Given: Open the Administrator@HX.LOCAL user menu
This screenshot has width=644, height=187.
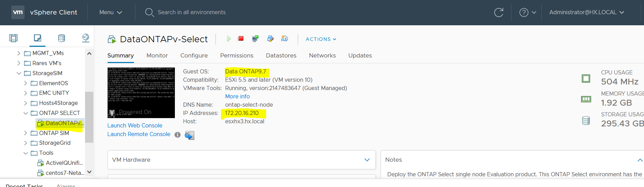Looking at the screenshot, I should [587, 12].
